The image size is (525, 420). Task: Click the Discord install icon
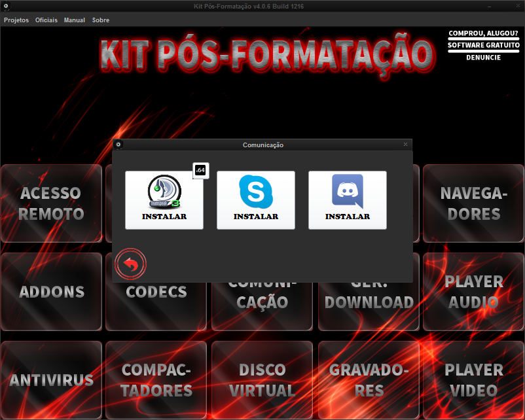point(348,200)
